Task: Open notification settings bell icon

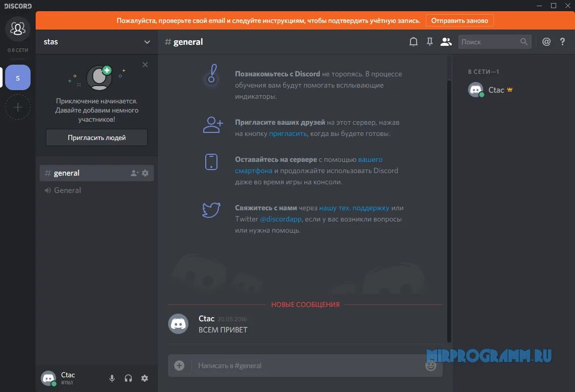Action: (x=414, y=42)
